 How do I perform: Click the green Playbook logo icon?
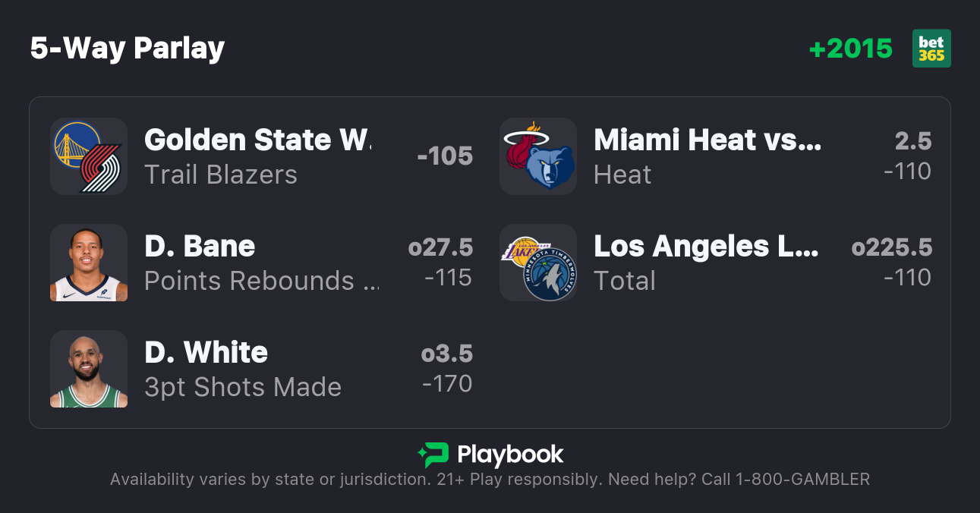pyautogui.click(x=433, y=455)
